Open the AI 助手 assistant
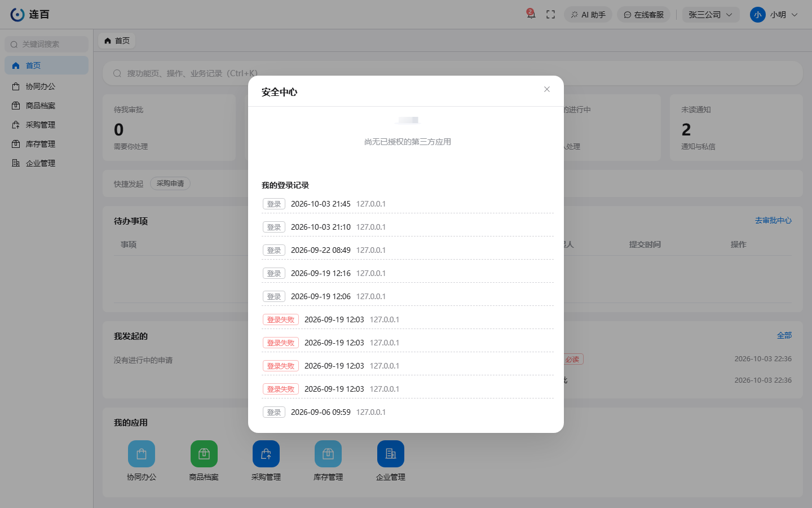Viewport: 812px width, 508px height. (x=588, y=15)
